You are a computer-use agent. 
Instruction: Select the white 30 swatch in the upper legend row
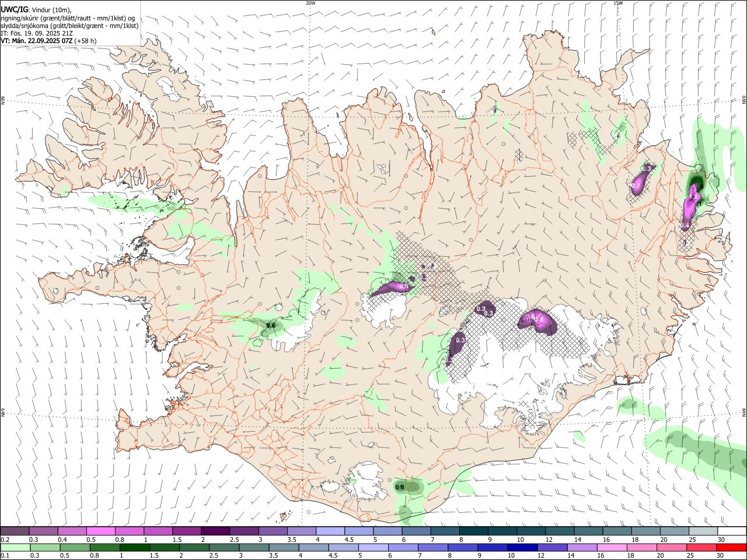tap(732, 531)
